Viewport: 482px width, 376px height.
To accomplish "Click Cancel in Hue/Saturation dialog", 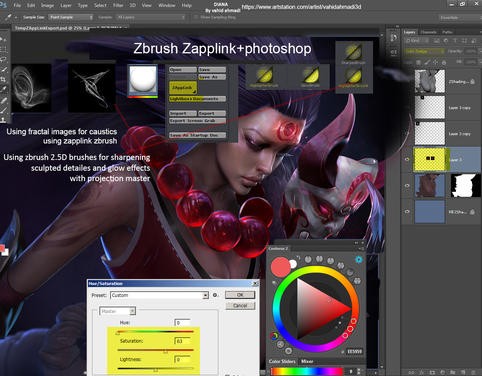I will click(240, 306).
